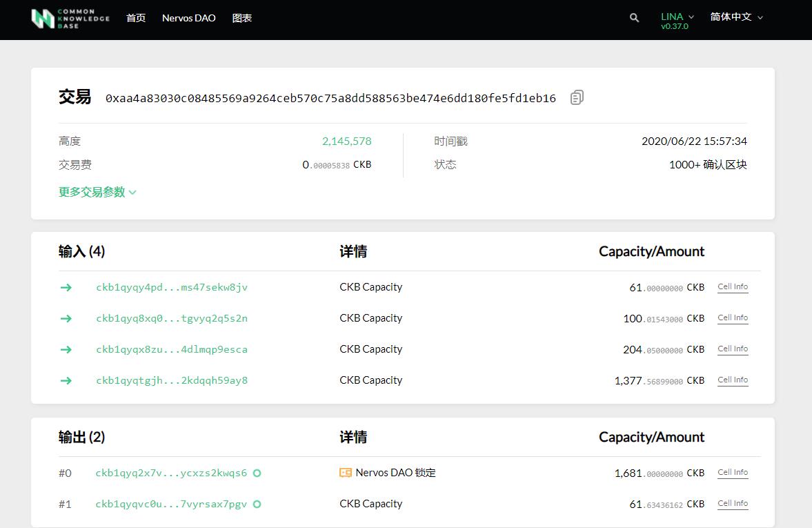Open Nervos DAO navigation item

pos(188,18)
